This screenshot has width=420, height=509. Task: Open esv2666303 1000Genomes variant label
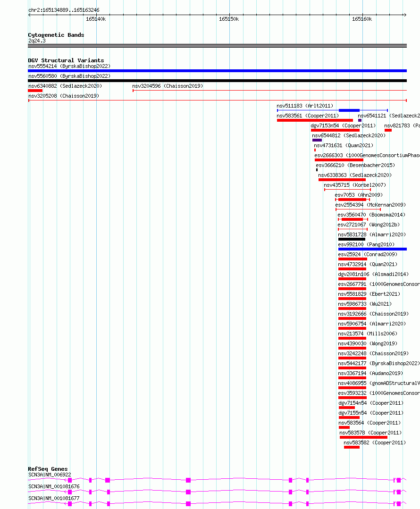pos(367,155)
